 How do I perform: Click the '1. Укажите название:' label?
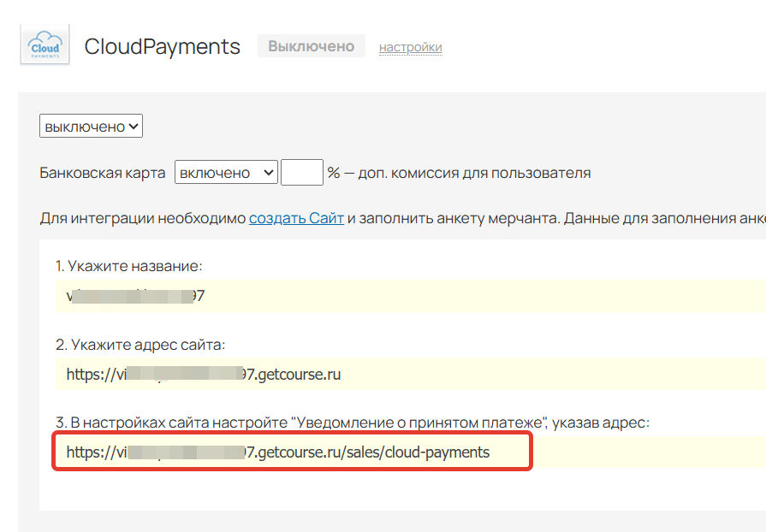(129, 266)
